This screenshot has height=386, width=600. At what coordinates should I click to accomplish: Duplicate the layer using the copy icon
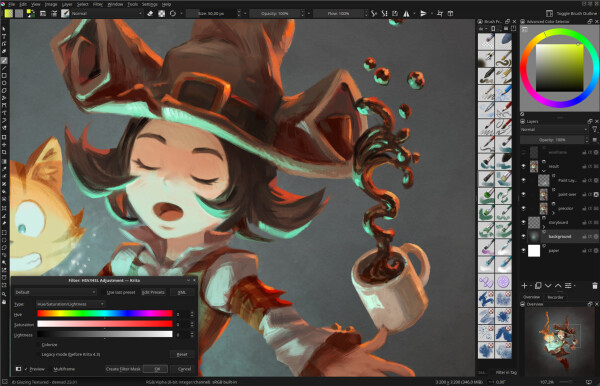(x=538, y=286)
